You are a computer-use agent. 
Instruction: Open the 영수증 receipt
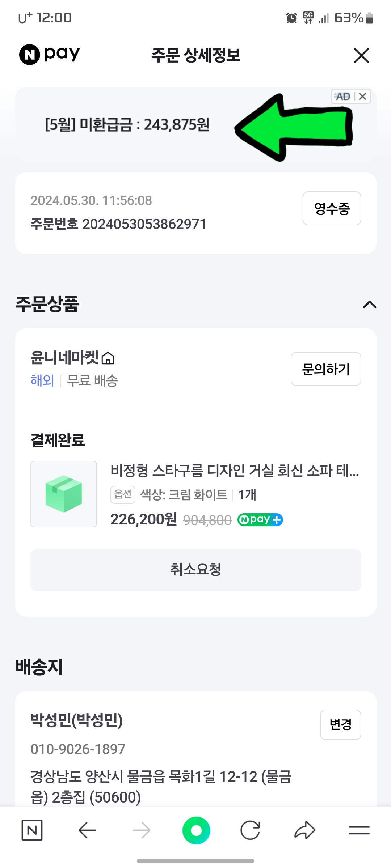coord(332,208)
